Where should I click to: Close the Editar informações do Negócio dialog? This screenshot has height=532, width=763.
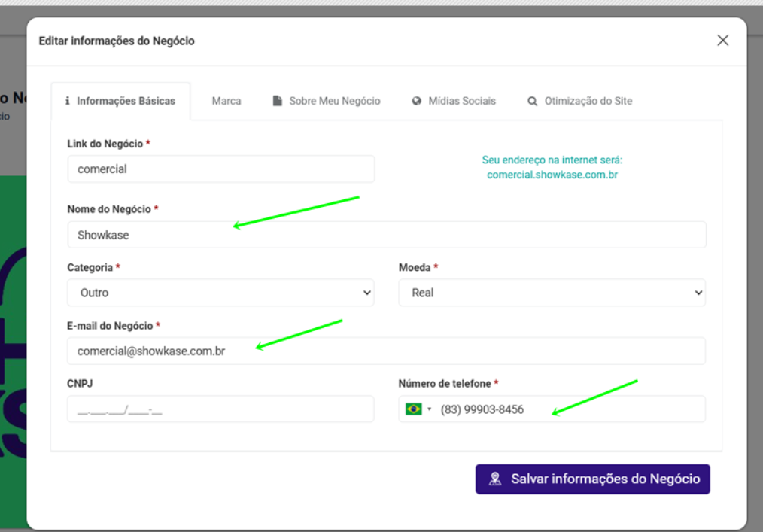[722, 41]
